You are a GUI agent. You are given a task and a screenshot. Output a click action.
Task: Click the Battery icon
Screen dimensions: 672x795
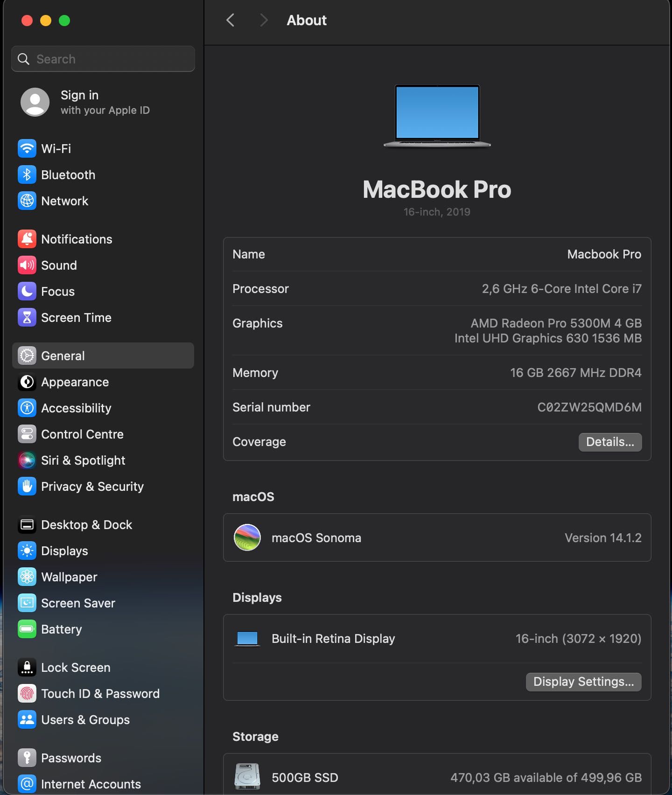pyautogui.click(x=27, y=629)
